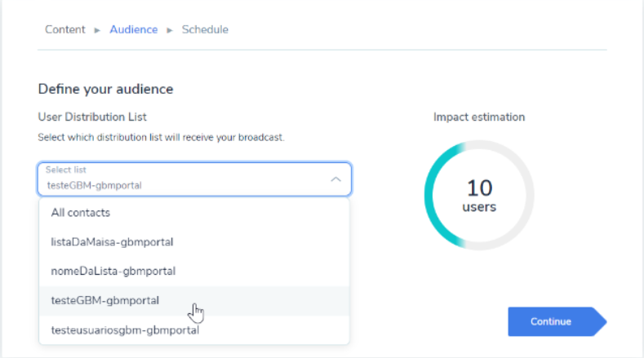Select nomeDaLista-gbmportal from the dropdown

tap(113, 271)
